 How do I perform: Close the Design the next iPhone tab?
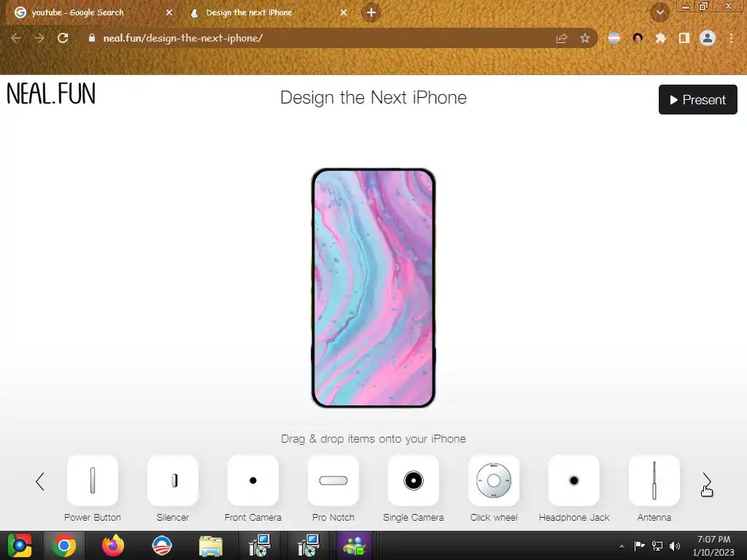pos(344,12)
